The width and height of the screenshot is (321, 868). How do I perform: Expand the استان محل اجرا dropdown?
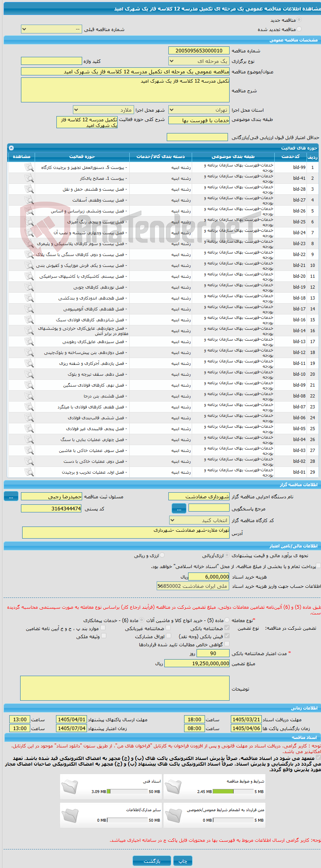(199, 110)
